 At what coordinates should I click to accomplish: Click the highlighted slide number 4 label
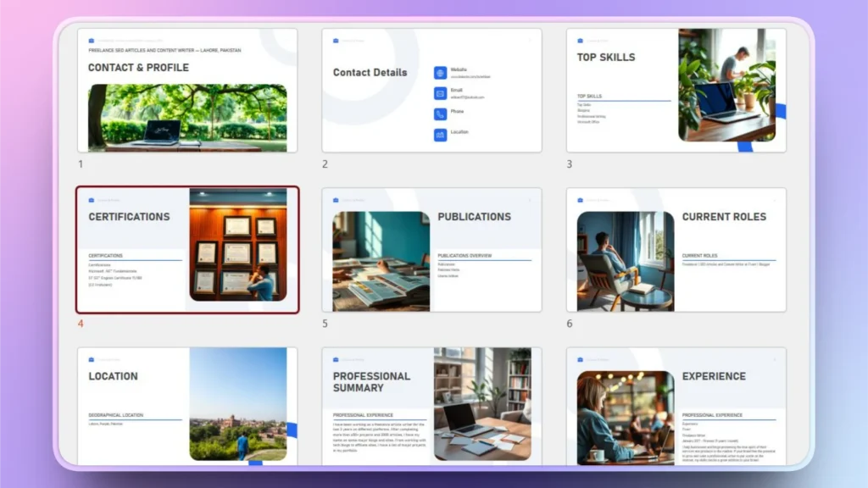coord(80,323)
